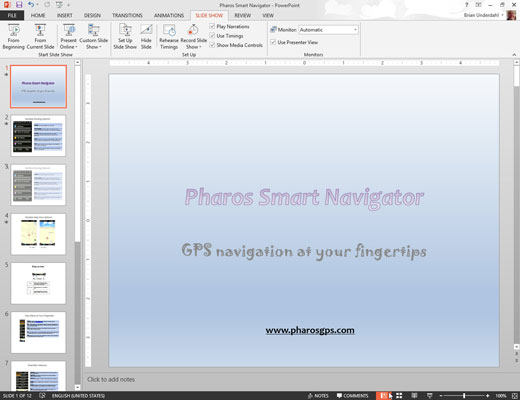Screen dimensions: 520x400
Task: Collapse the ribbon with the chevron
Action: point(514,55)
